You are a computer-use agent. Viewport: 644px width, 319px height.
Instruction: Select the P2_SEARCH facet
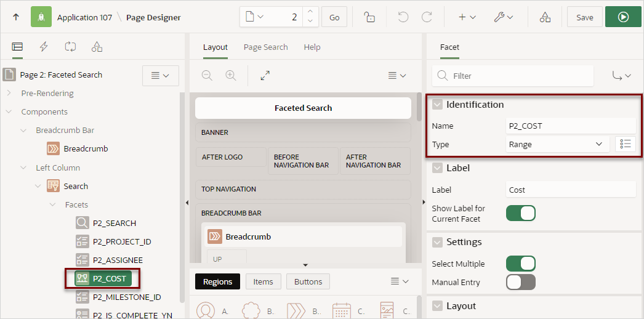(x=114, y=224)
